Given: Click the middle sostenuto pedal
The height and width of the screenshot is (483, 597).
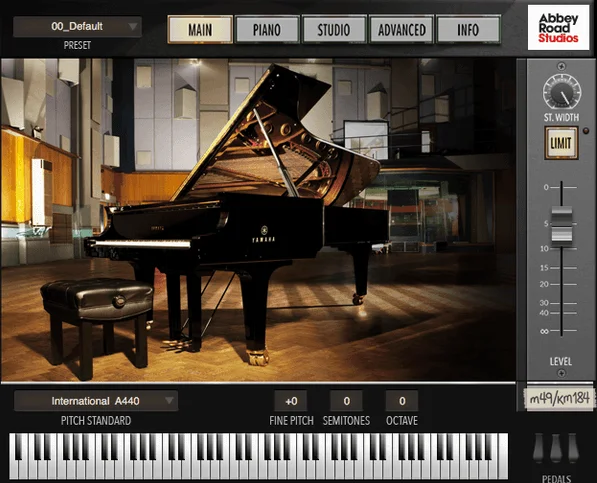Looking at the screenshot, I should [556, 448].
